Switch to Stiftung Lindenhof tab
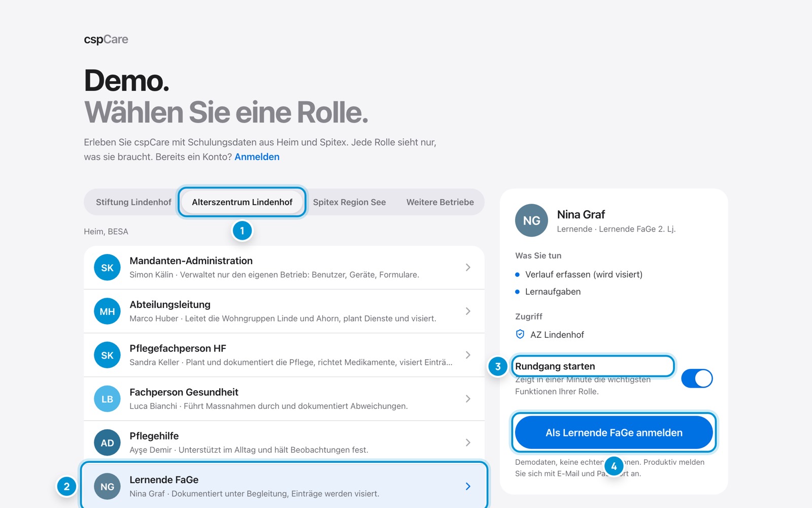 pos(133,202)
